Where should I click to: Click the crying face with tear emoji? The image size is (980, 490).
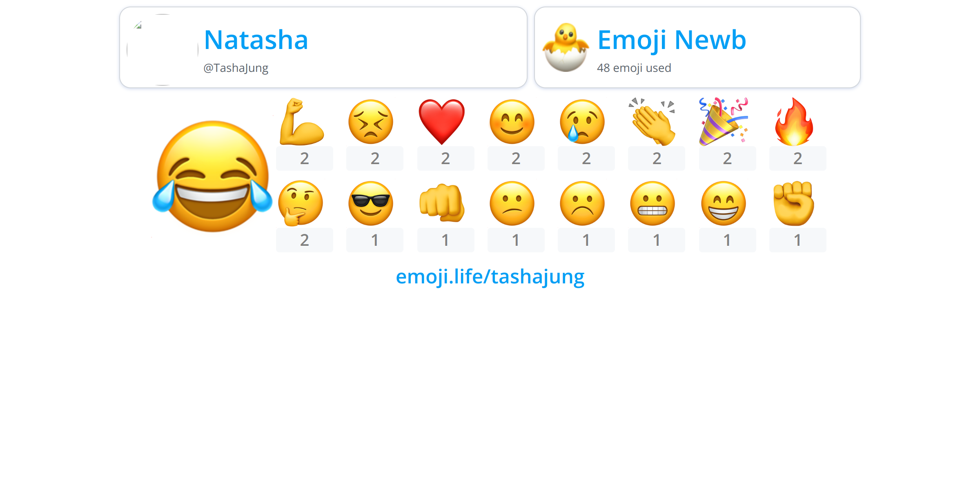click(x=582, y=122)
